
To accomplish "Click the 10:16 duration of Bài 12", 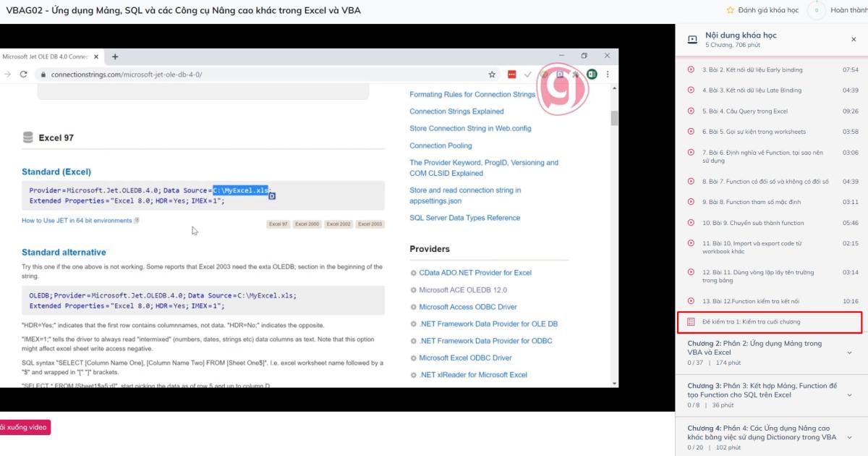I will [851, 301].
